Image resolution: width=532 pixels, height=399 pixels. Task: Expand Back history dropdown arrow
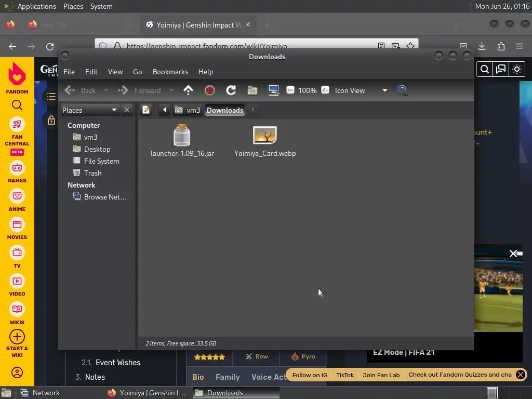coord(106,90)
